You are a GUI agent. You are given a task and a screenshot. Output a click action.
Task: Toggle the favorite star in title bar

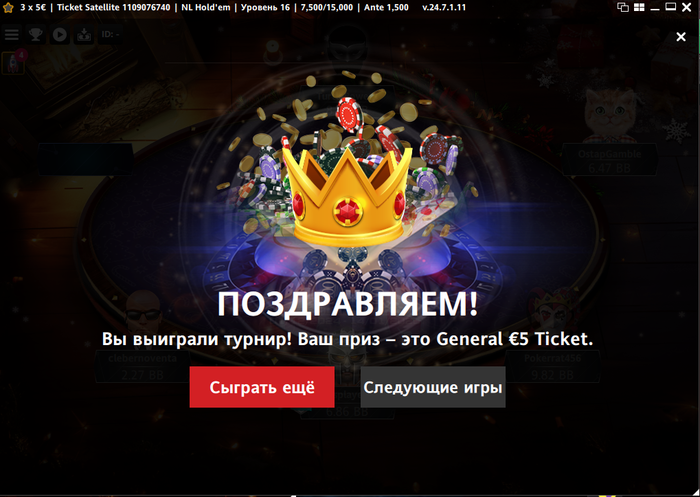point(8,7)
